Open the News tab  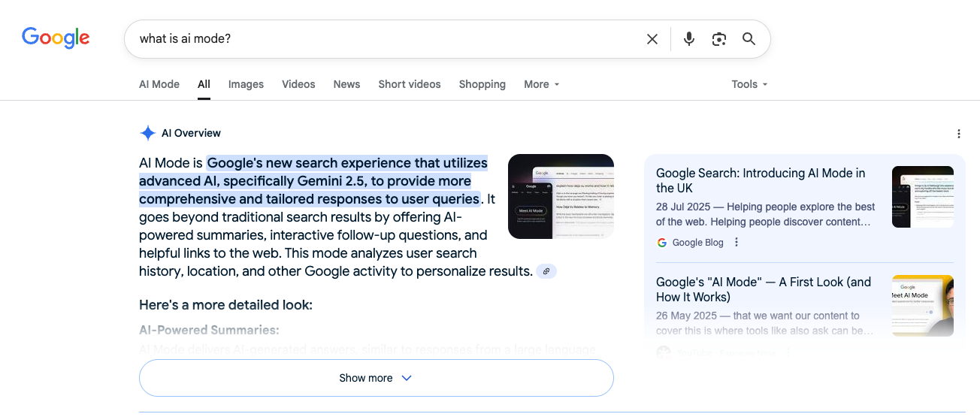coord(346,84)
